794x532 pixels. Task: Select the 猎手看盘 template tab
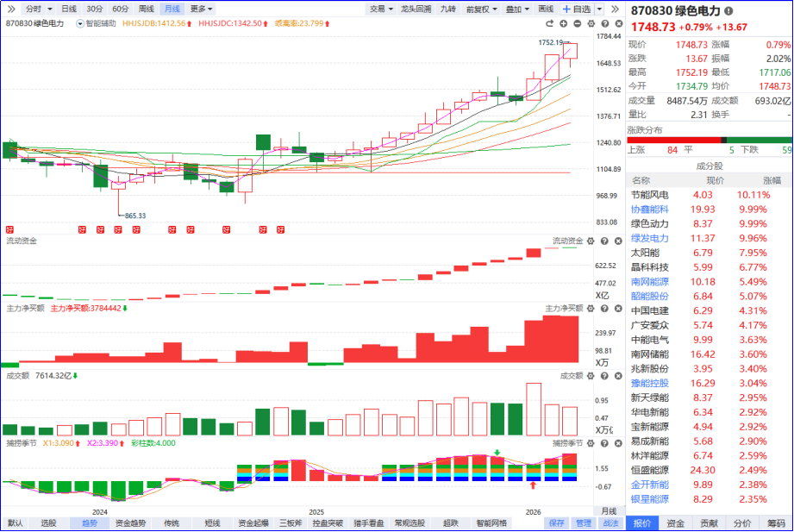(369, 523)
